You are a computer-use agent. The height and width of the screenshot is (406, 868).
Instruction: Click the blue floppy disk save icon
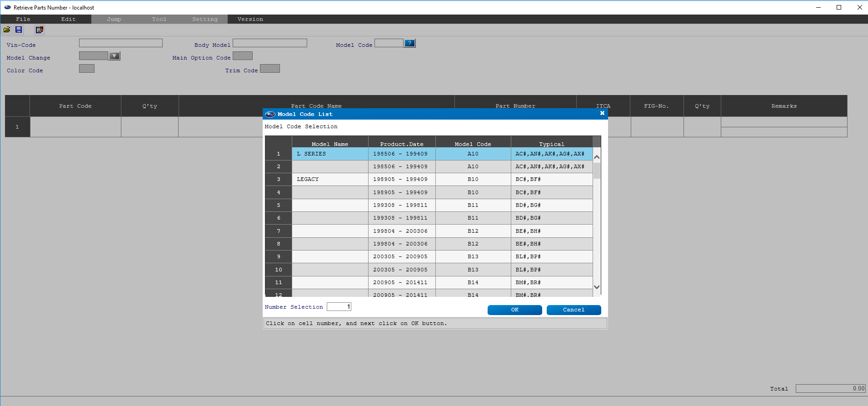(19, 30)
